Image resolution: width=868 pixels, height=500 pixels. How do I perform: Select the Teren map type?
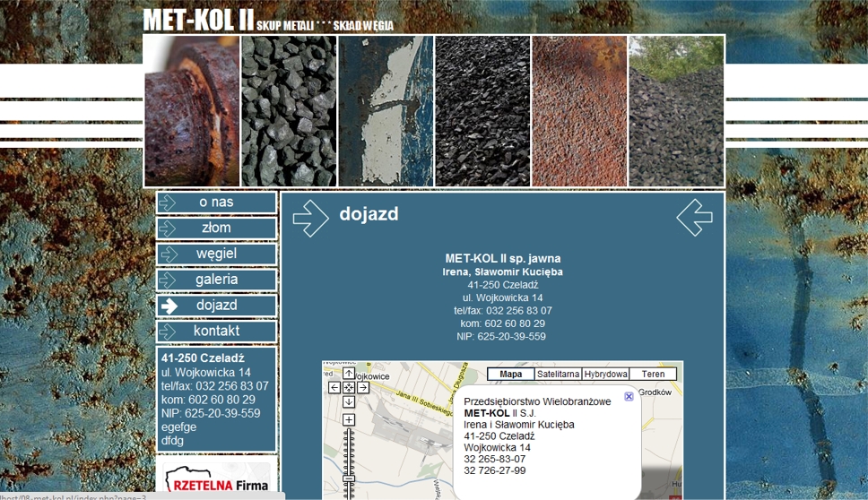(653, 375)
